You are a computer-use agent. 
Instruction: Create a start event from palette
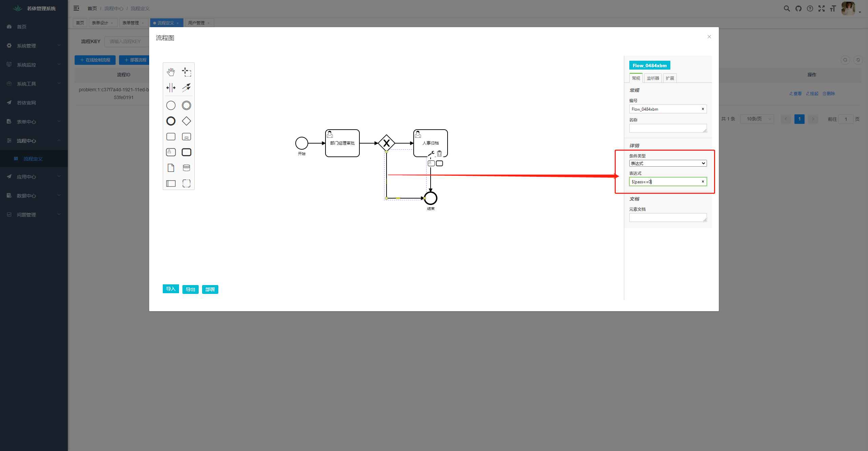pyautogui.click(x=171, y=106)
